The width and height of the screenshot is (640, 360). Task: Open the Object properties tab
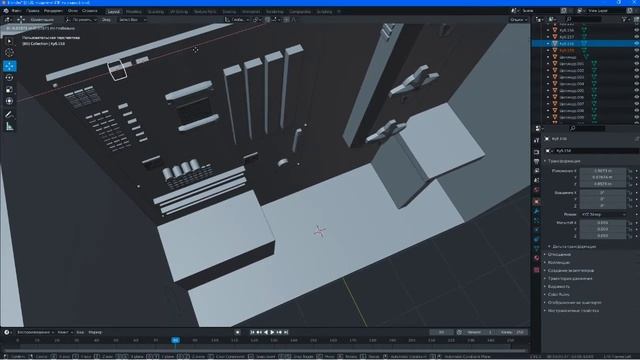pyautogui.click(x=537, y=202)
